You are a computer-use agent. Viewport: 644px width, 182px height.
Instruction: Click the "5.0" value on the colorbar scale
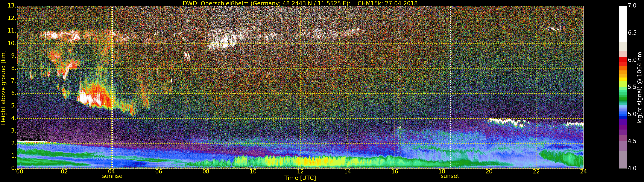tap(632, 114)
